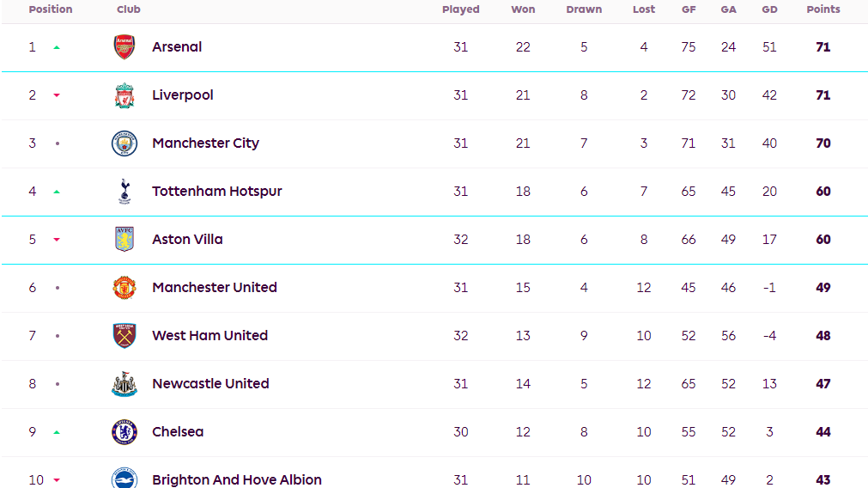Click the Manchester City crest icon

(124, 143)
